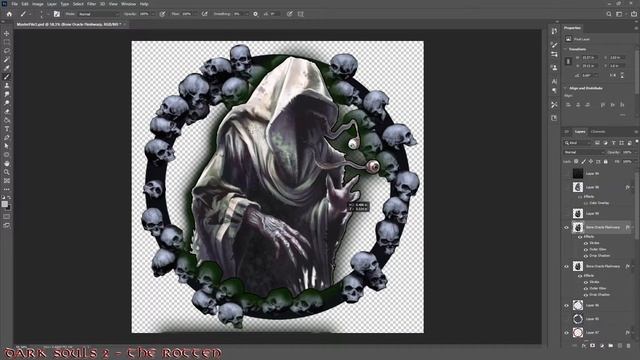Create a new group folder
This screenshot has width=640, height=360.
[x=611, y=346]
